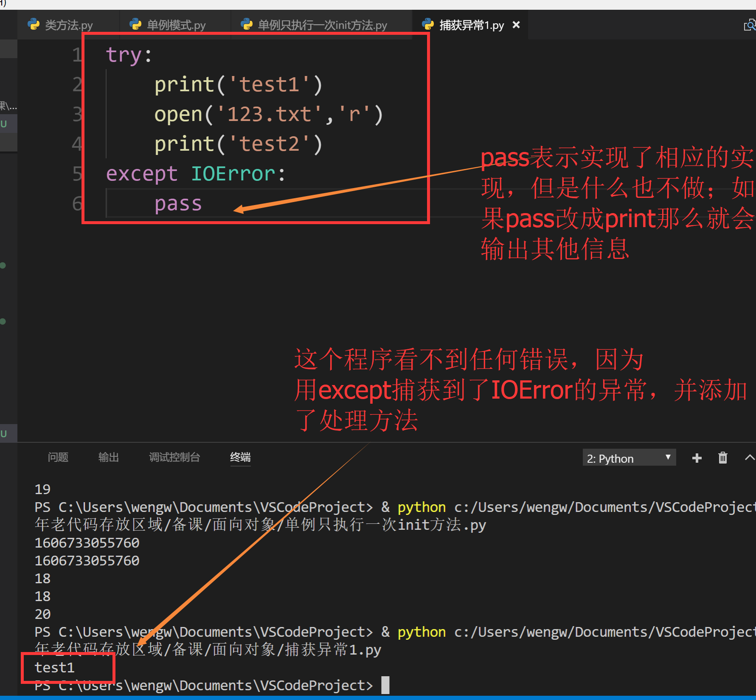Viewport: 756px width, 700px height.
Task: Click the Python logo on the 类方法.py tab
Action: [34, 25]
